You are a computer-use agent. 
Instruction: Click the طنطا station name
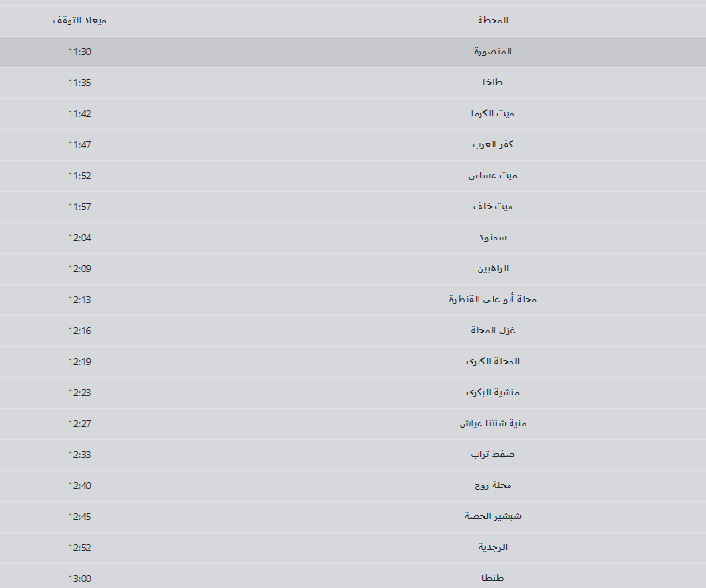coord(493,578)
